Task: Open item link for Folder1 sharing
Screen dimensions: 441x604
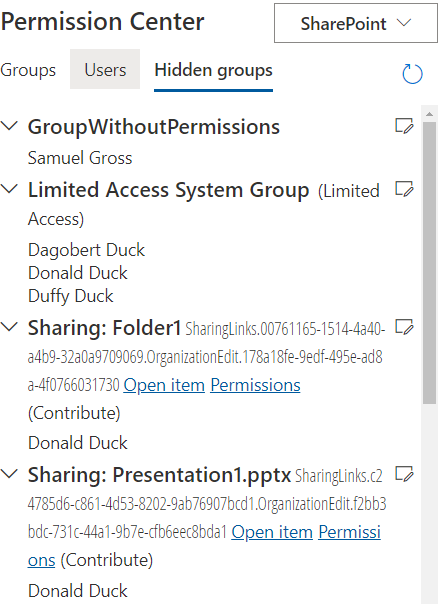Action: 164,385
